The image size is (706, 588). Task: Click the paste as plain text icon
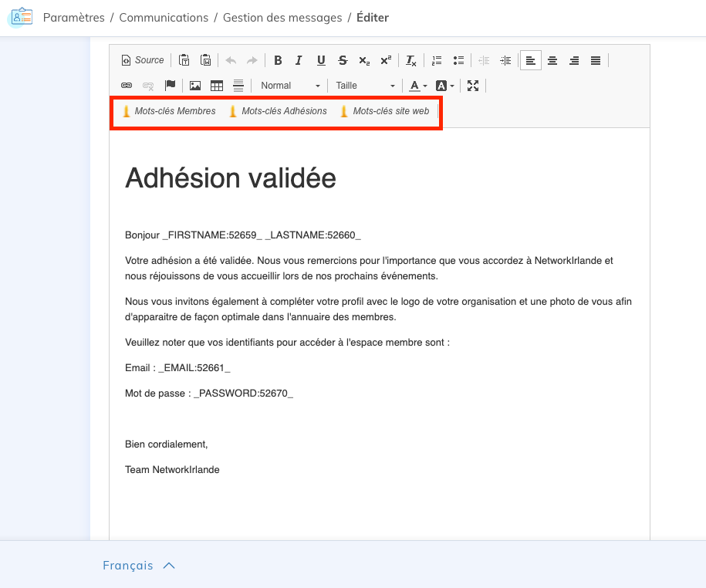pyautogui.click(x=184, y=60)
